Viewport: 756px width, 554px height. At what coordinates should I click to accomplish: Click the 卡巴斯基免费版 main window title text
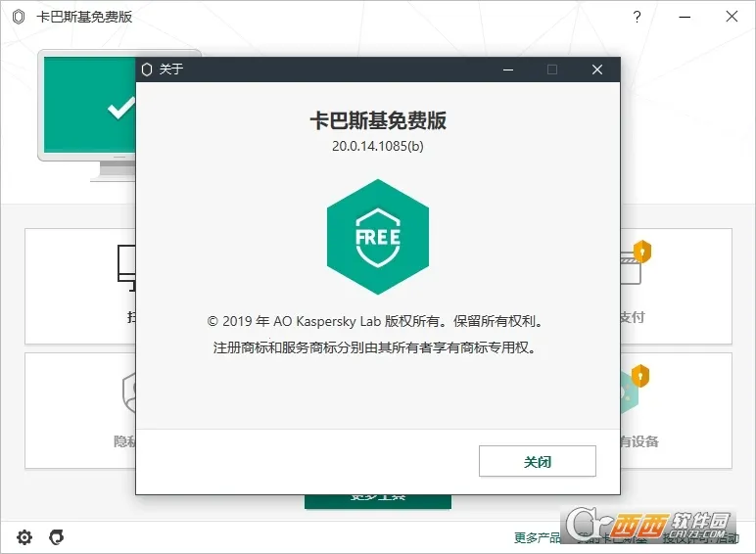pos(84,17)
